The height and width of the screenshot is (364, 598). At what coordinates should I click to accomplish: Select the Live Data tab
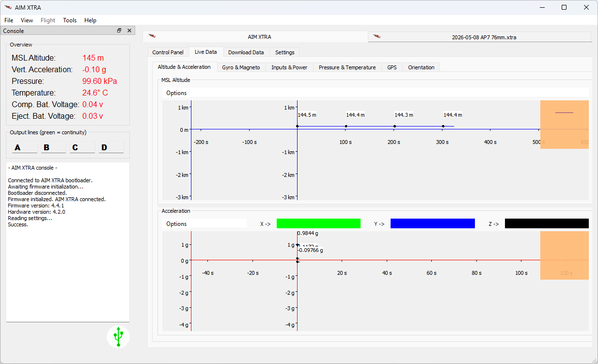(205, 52)
